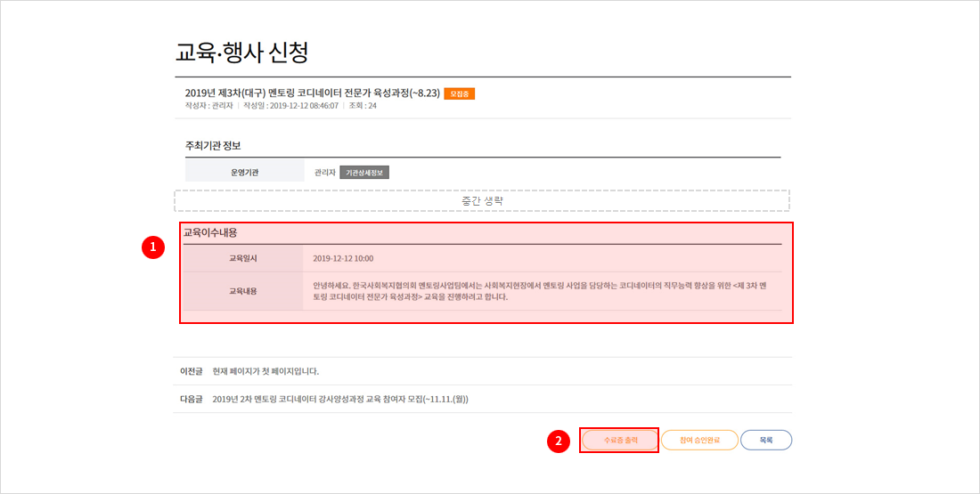This screenshot has width=980, height=494.
Task: Select the 운영기관 row header cell
Action: point(244,173)
